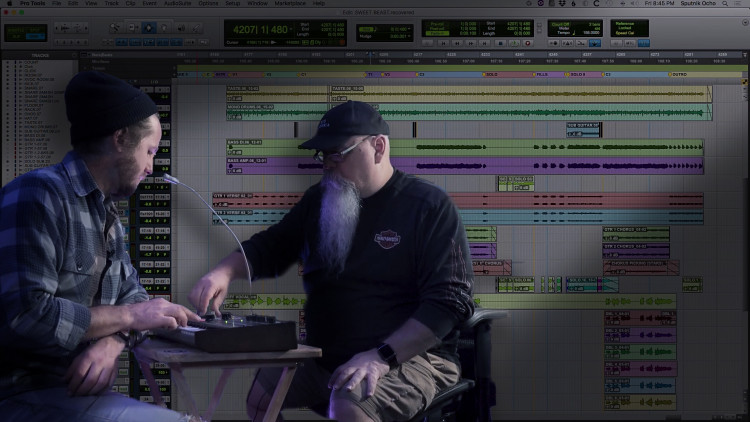Click the Tempo value field

tap(591, 33)
